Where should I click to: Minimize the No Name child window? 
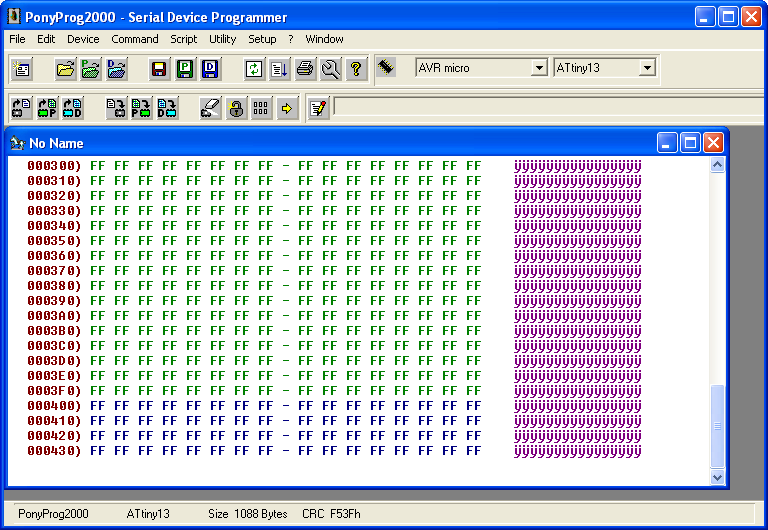[x=667, y=143]
